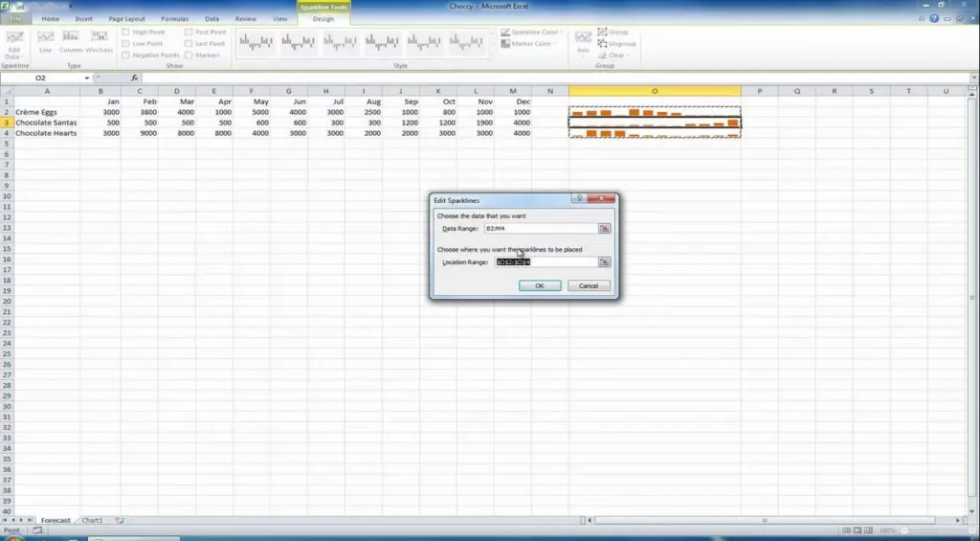The height and width of the screenshot is (541, 980).
Task: Click the Edit Sparklines help question mark
Action: click(x=579, y=198)
